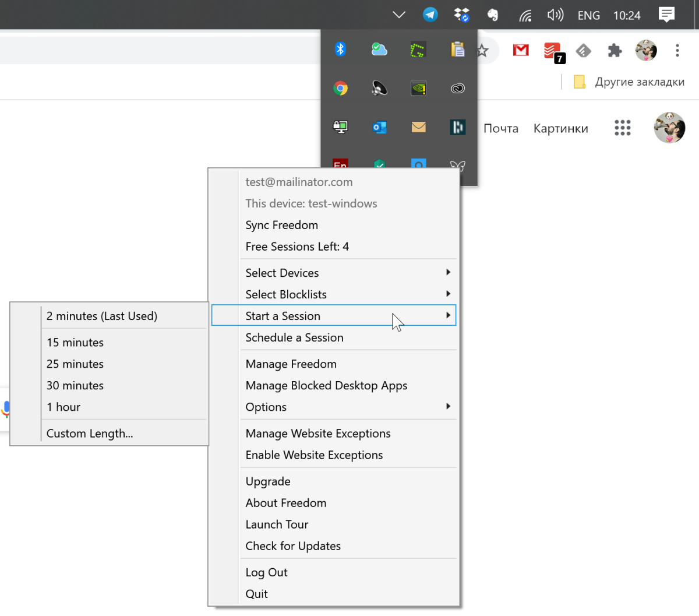Open Telegram from the system tray
The image size is (699, 616).
[x=430, y=15]
